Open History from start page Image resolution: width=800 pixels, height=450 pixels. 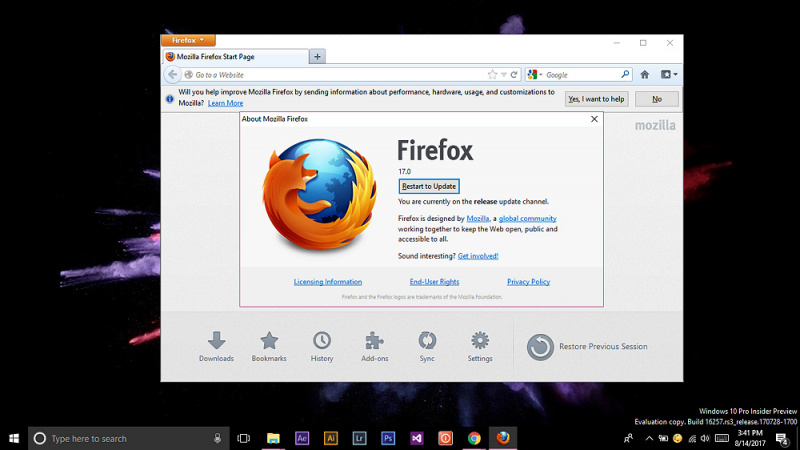click(x=322, y=346)
